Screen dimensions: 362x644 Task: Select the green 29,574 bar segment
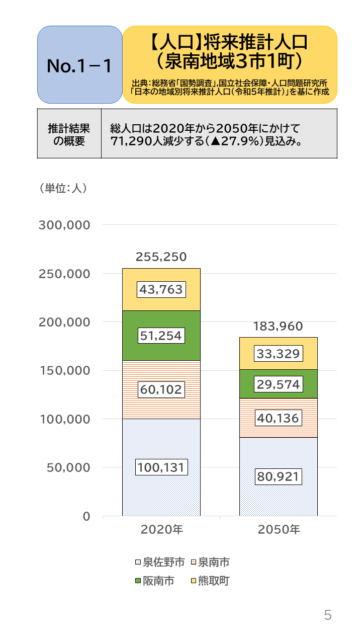[x=279, y=384]
